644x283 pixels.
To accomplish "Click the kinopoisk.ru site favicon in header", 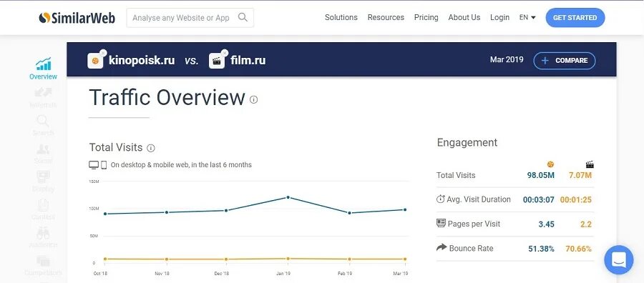I will 95,61.
